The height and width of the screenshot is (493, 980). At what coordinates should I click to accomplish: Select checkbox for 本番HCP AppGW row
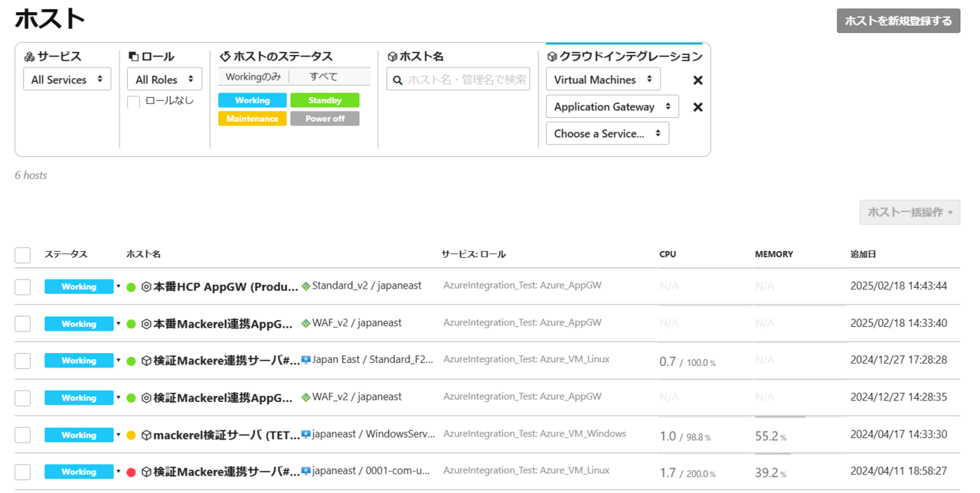click(x=23, y=287)
